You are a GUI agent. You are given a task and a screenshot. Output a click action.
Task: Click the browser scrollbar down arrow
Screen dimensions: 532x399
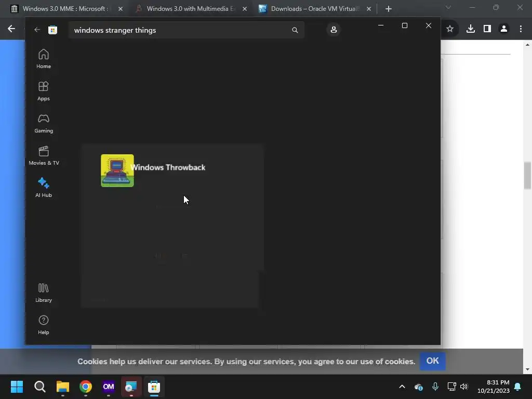coord(527,369)
